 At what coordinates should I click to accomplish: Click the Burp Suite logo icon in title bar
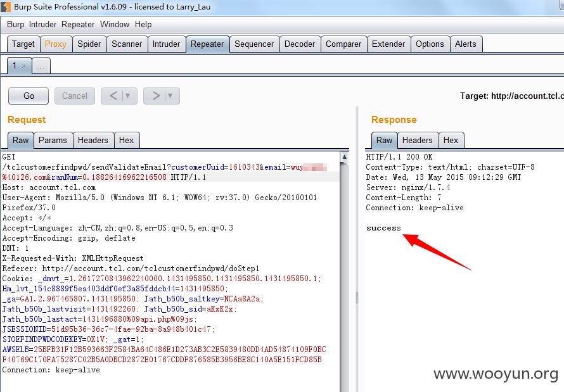pos(6,7)
